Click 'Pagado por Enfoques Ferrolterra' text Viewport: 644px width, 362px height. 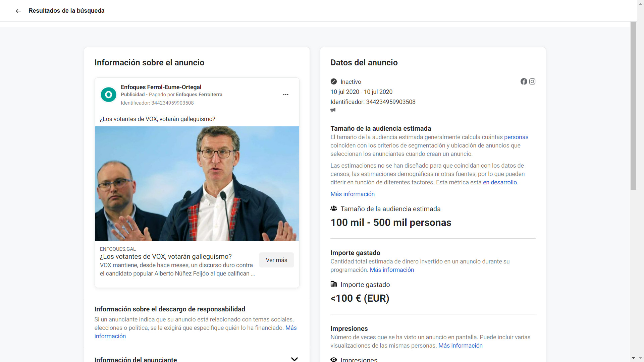pos(185,95)
